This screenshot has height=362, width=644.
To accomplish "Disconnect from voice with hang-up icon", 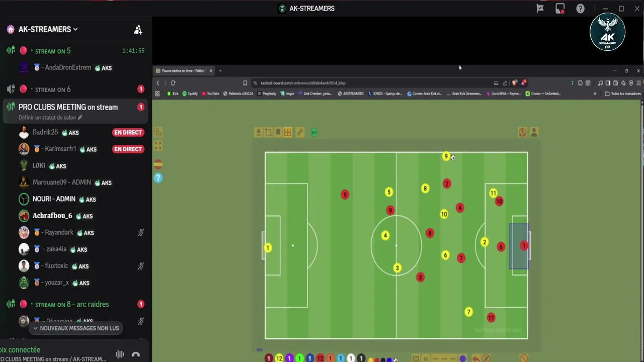I will (135, 354).
